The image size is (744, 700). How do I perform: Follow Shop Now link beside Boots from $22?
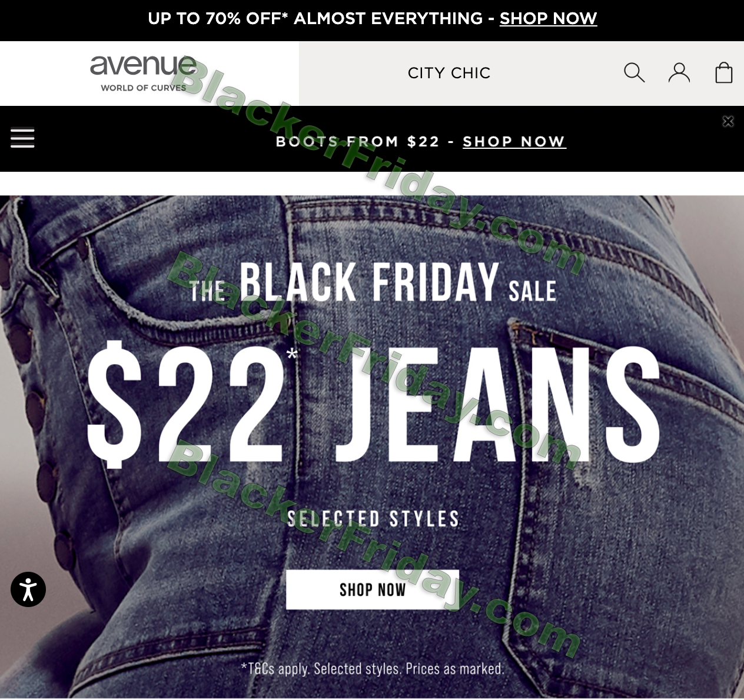[514, 142]
